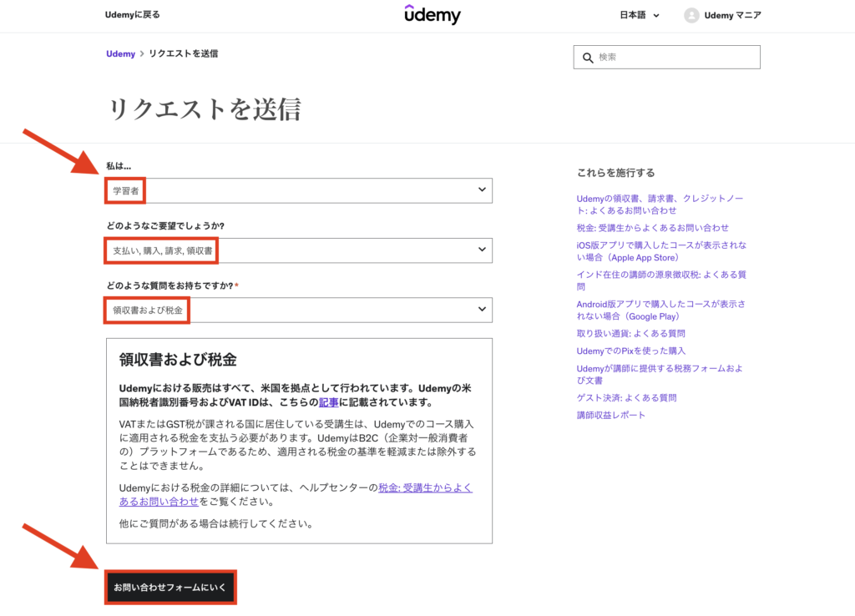Screen dimensions: 855x616
Task: Expand the 私は... dropdown showing 学習者
Action: [299, 190]
